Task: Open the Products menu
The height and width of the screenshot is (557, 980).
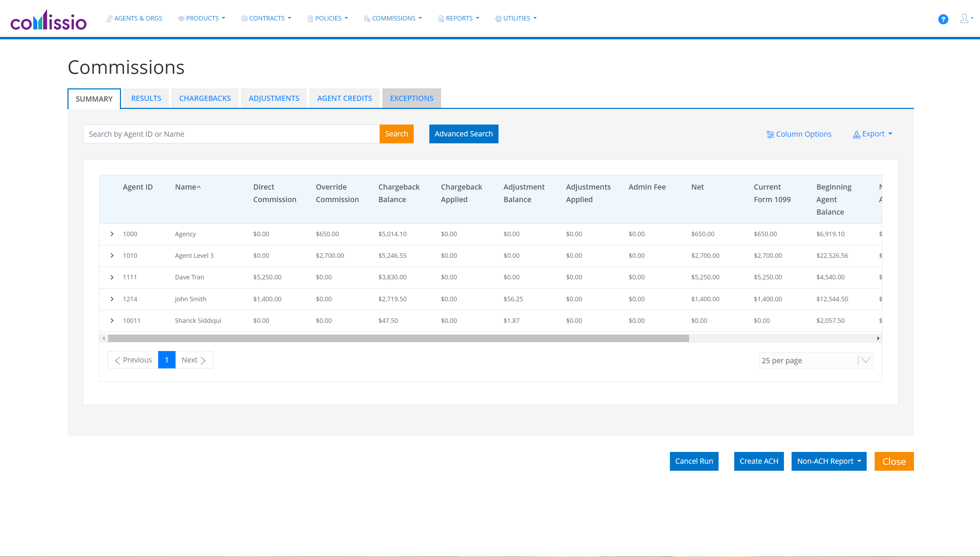Action: pyautogui.click(x=202, y=18)
